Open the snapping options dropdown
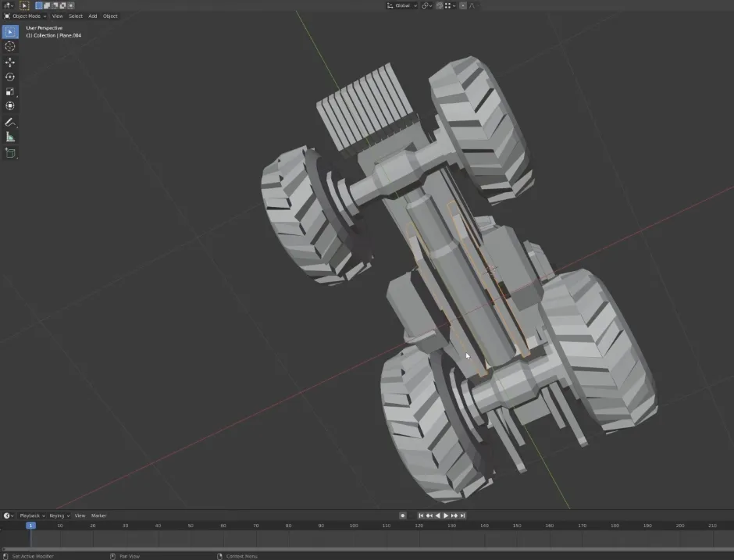 click(x=451, y=5)
